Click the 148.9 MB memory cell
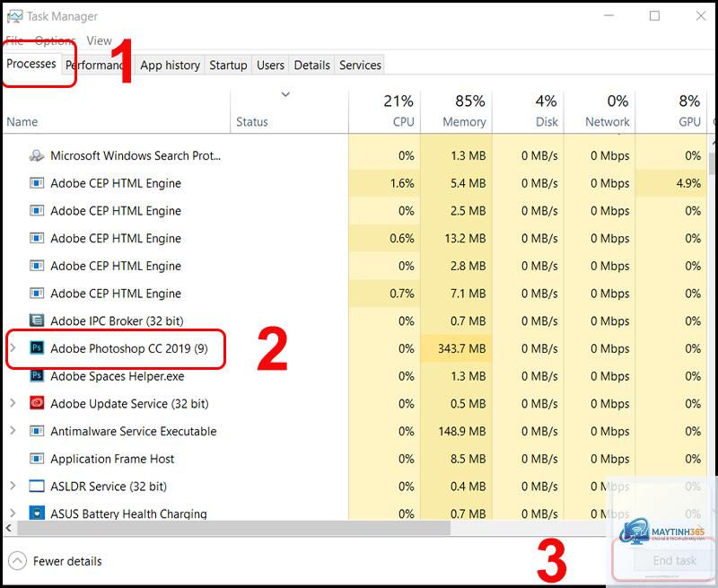This screenshot has width=718, height=588. [x=456, y=431]
